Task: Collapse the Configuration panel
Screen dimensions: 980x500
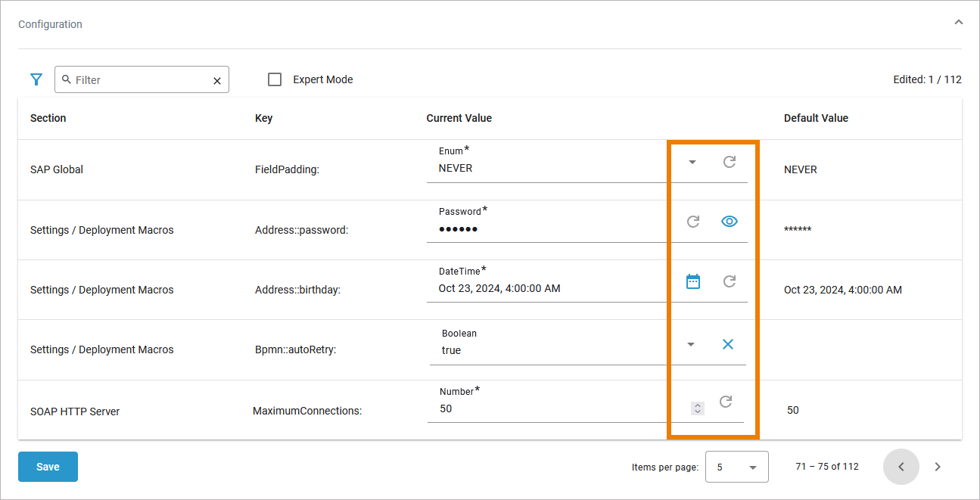Action: (x=958, y=23)
